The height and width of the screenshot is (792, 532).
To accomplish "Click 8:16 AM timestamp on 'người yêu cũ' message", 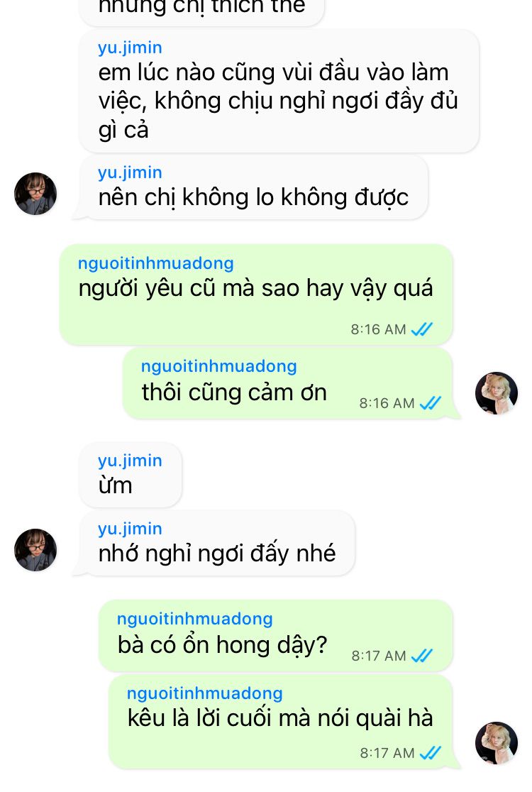I will (378, 329).
